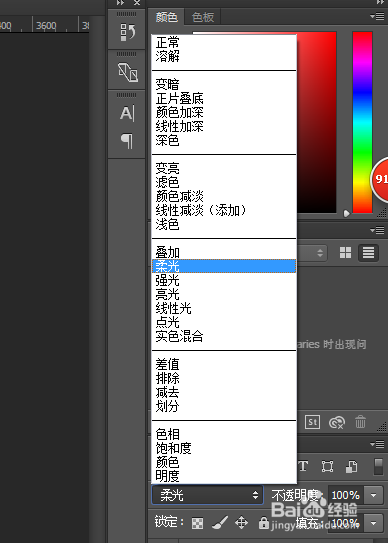The height and width of the screenshot is (543, 388).
Task: Click the Adobe Stock St icon
Action: point(312,422)
